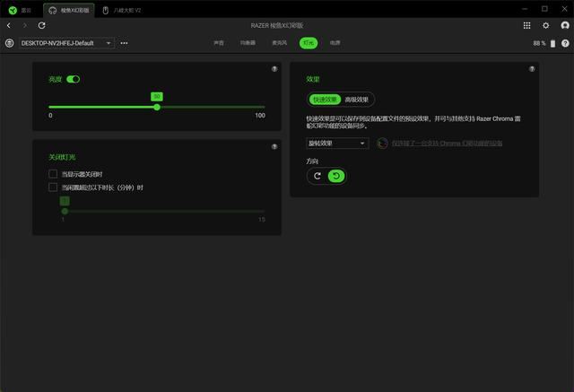
Task: Select the 高级效果 (Advanced Effects) button
Action: [x=357, y=100]
